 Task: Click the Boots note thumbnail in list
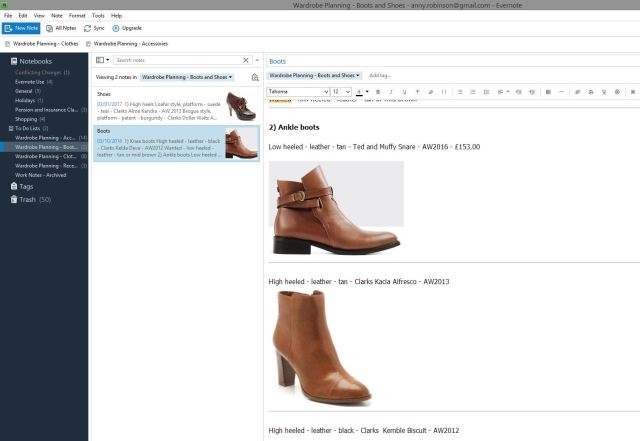pos(241,144)
